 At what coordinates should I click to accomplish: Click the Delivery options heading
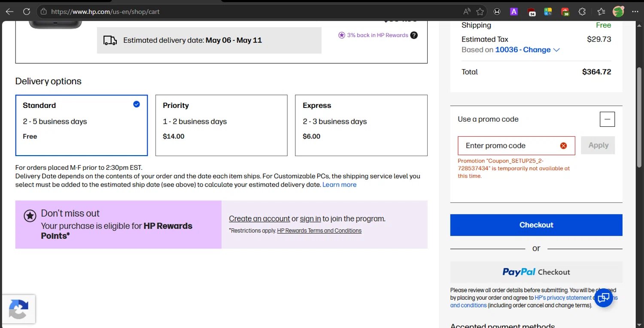point(49,81)
